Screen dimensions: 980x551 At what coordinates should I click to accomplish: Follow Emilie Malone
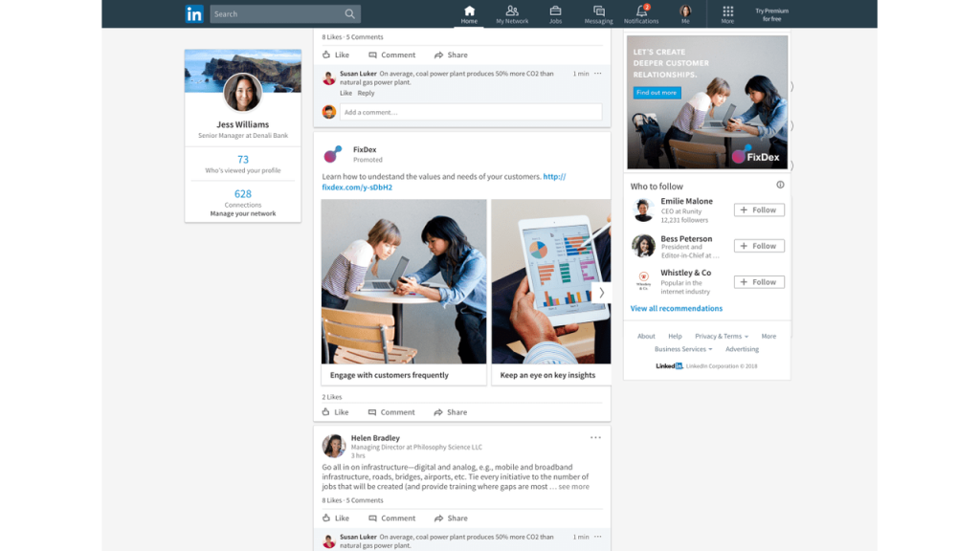tap(759, 209)
